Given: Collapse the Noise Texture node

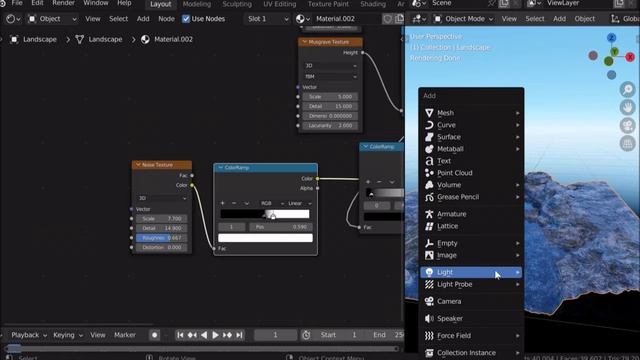Looking at the screenshot, I should coord(138,165).
